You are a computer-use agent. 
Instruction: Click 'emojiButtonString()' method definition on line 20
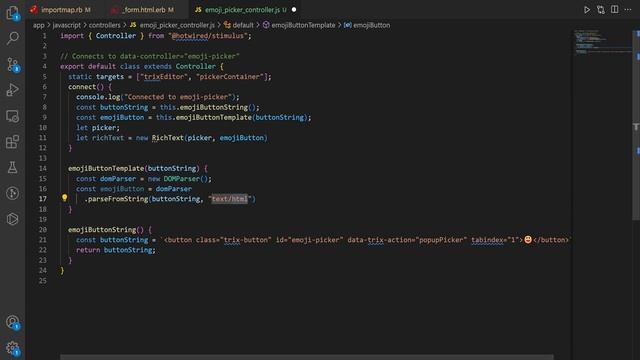point(106,229)
